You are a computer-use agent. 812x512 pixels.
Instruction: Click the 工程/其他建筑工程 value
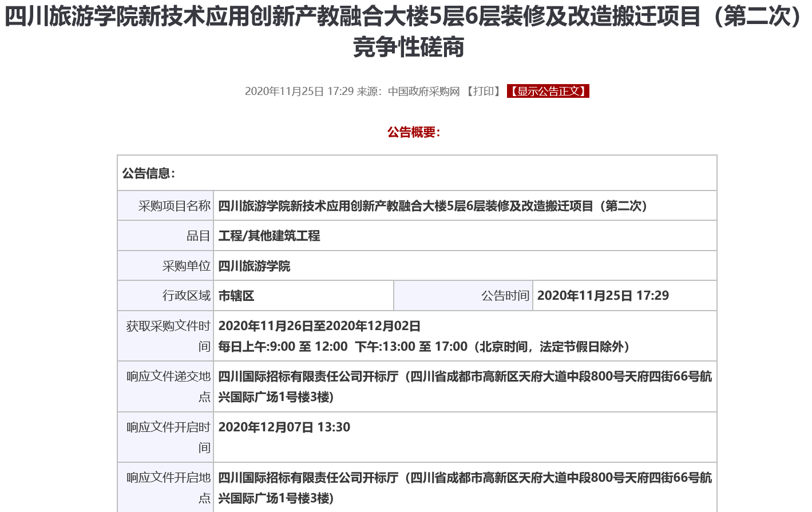tap(269, 236)
